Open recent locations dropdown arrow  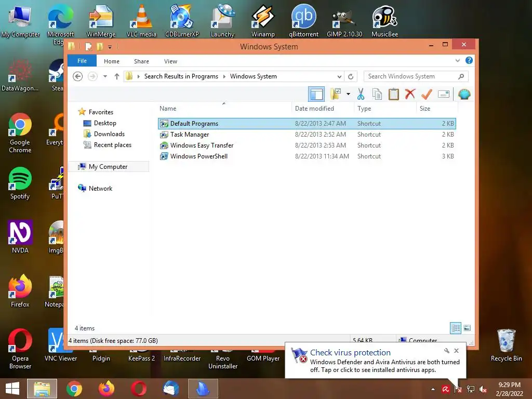[105, 76]
